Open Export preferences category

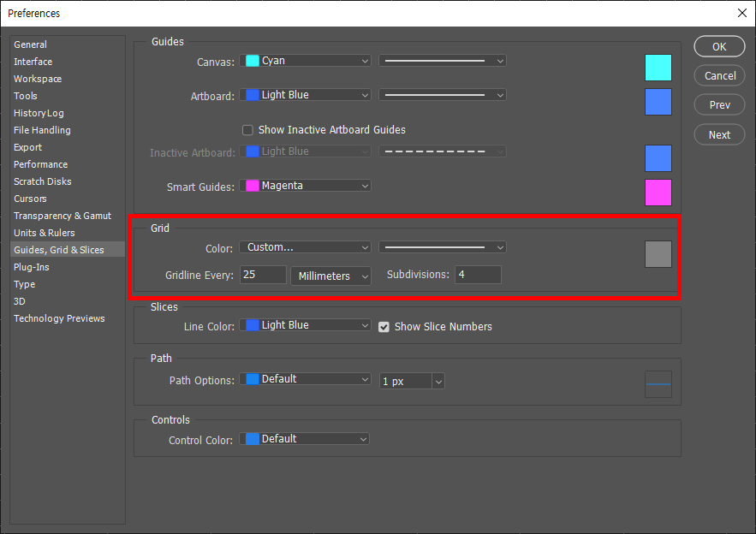(x=27, y=147)
